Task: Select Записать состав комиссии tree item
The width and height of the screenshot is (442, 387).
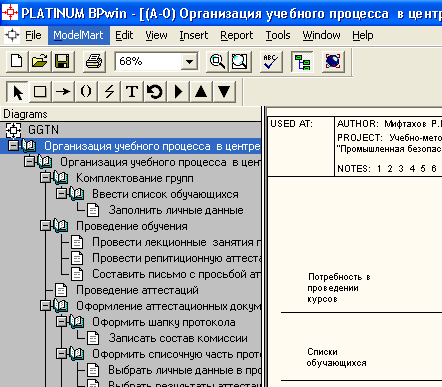Action: [178, 338]
